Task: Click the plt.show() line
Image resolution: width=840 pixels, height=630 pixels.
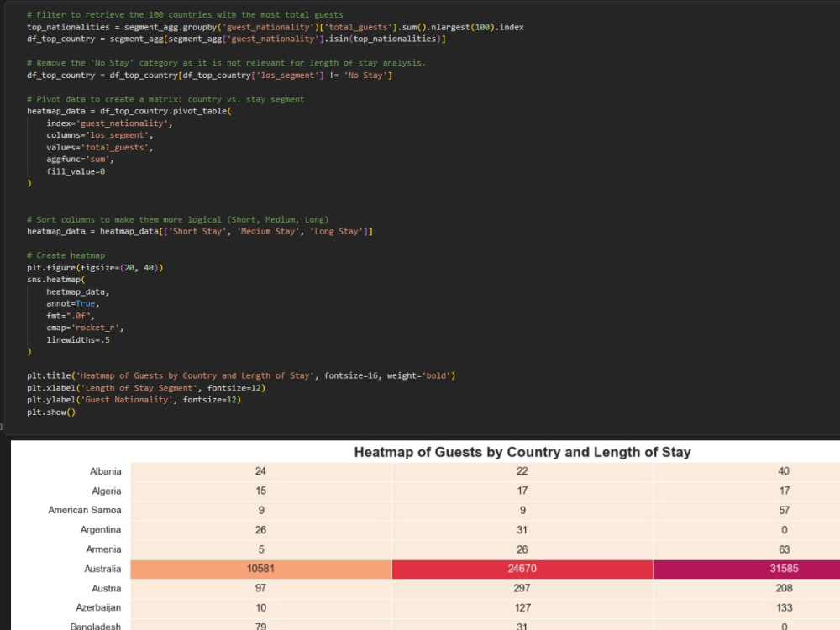Action: 51,412
